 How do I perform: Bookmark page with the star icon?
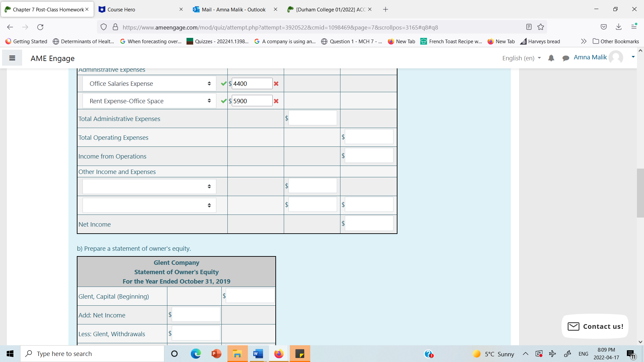(x=541, y=27)
